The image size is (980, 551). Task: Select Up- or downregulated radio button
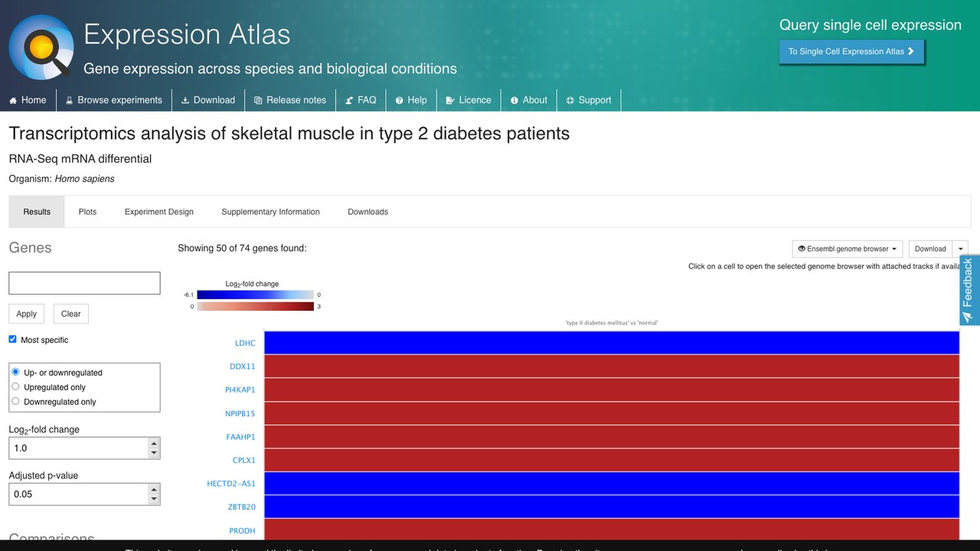click(15, 372)
